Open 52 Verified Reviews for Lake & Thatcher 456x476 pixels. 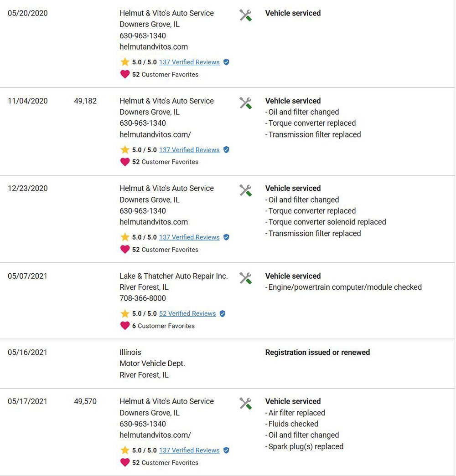coord(187,313)
